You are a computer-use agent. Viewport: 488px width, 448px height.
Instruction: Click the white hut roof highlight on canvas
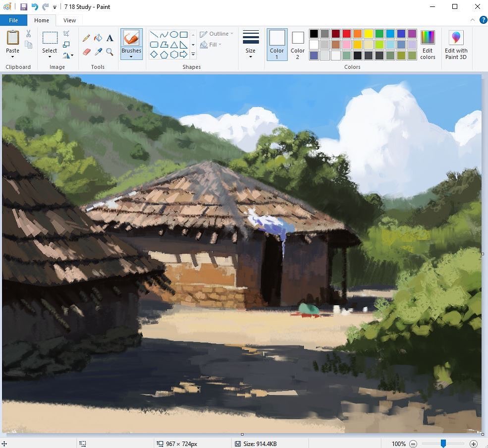point(266,221)
